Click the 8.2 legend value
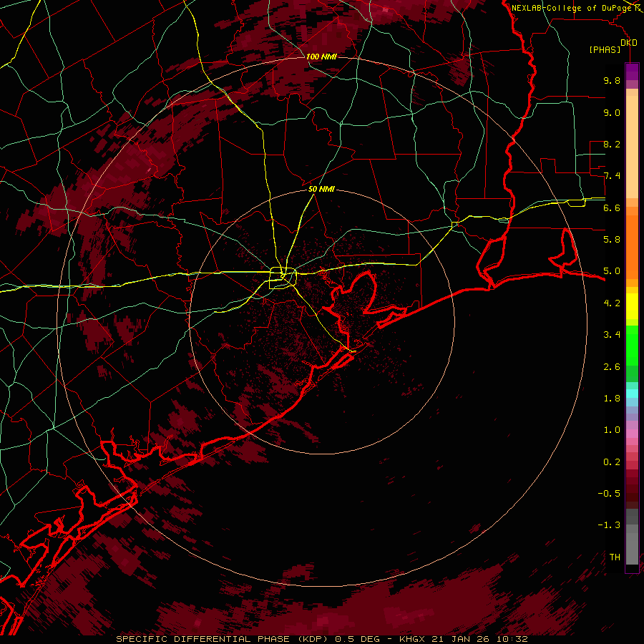Viewport: 644px width, 644px height. (x=612, y=144)
